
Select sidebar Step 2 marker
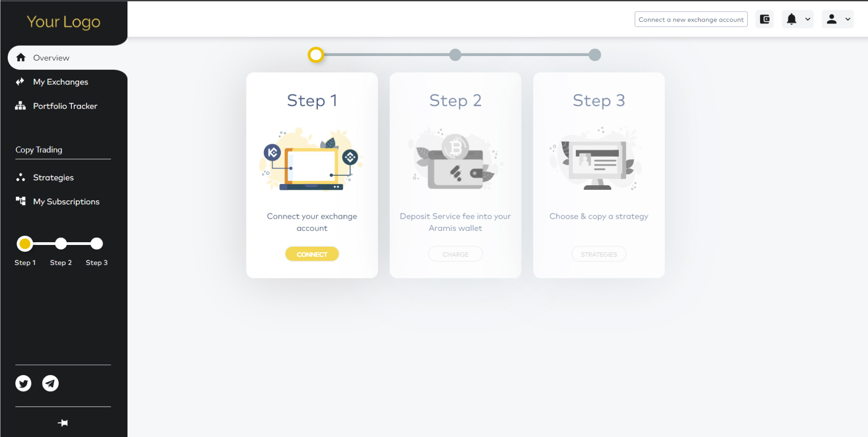coord(61,244)
